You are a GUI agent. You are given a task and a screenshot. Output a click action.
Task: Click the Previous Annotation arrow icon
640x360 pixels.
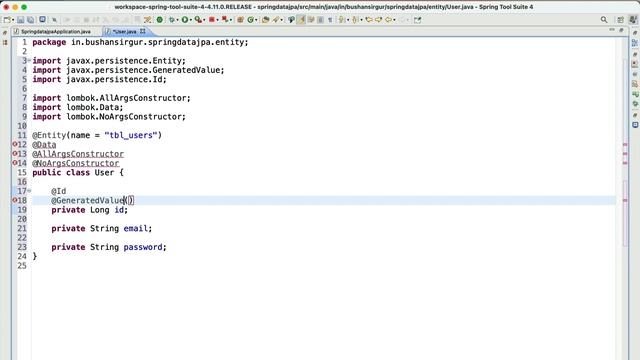[355, 20]
